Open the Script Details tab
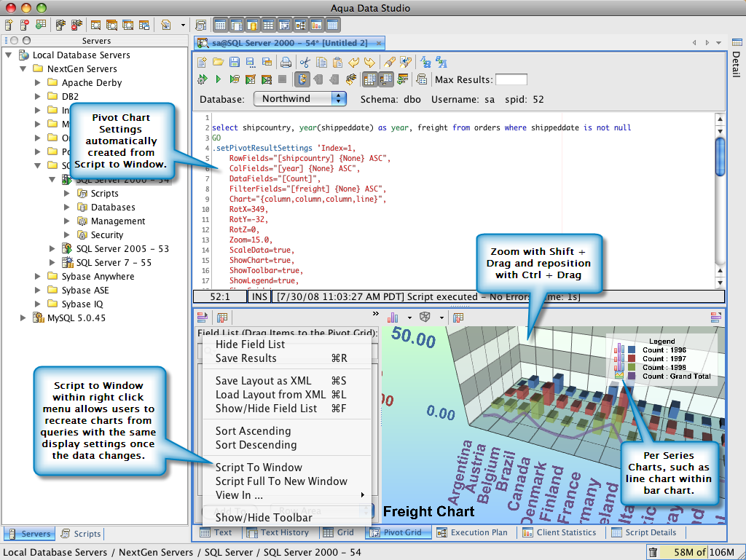 [644, 532]
